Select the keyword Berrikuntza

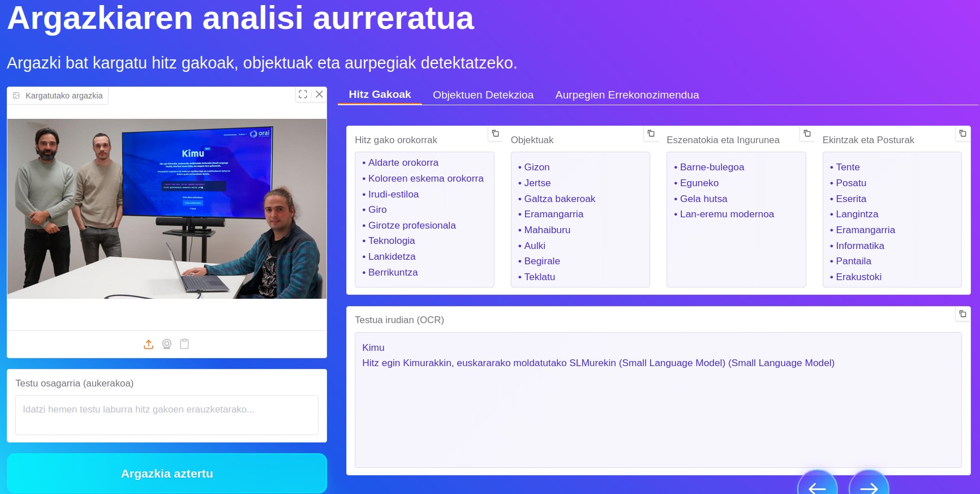[x=393, y=272]
